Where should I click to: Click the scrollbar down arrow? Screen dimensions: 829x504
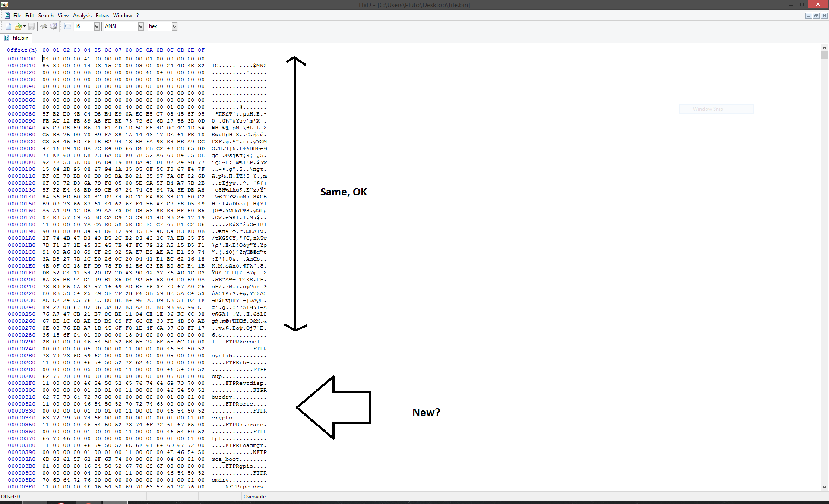(x=824, y=487)
